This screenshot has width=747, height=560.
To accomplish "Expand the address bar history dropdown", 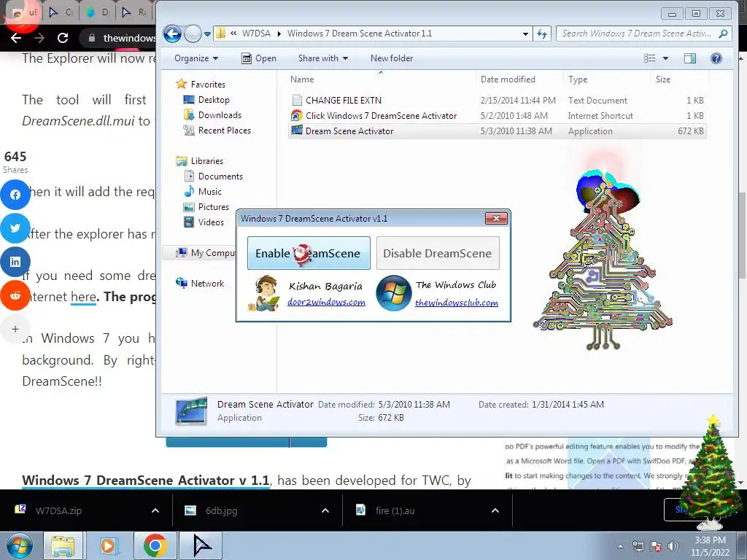I will click(525, 34).
